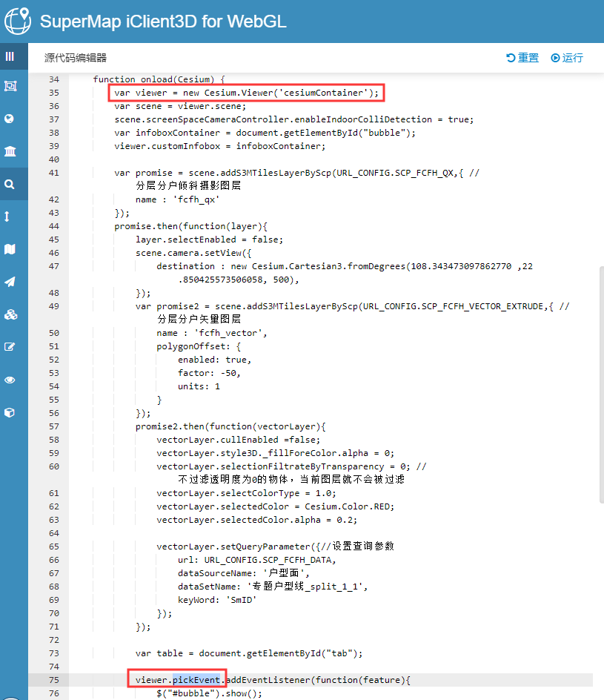Click '专题户型线_split_1_1' dataset name string
This screenshot has width=604, height=700.
pyautogui.click(x=305, y=586)
